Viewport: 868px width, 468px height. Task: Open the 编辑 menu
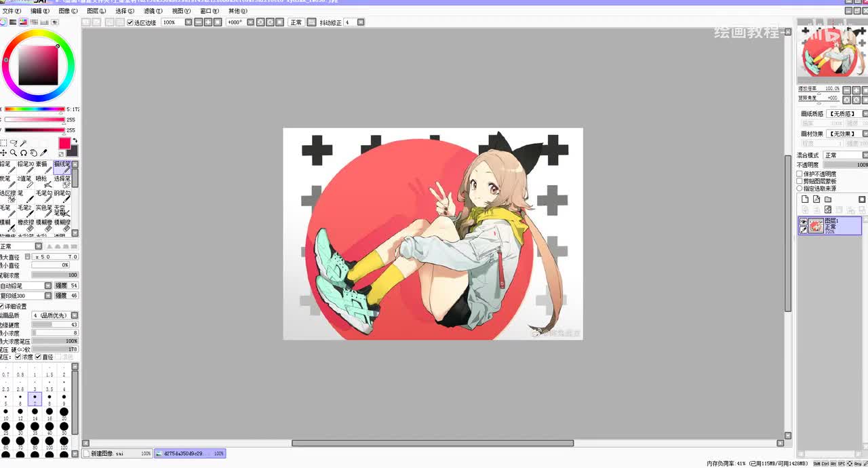40,12
